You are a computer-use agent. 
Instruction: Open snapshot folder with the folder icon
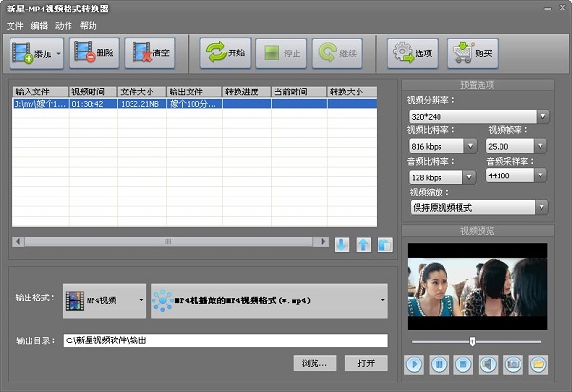click(x=538, y=364)
